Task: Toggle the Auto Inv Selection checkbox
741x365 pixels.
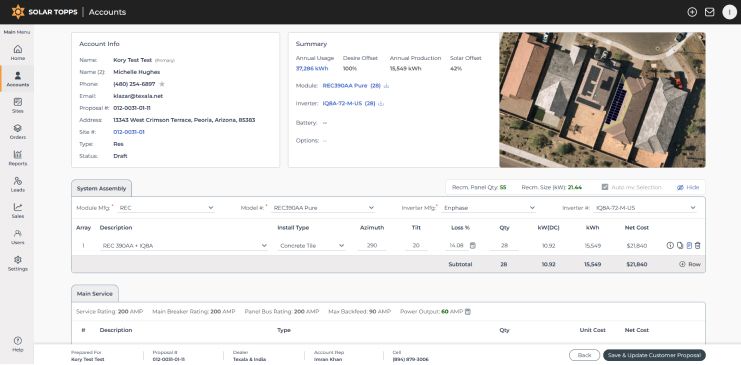Action: point(604,187)
